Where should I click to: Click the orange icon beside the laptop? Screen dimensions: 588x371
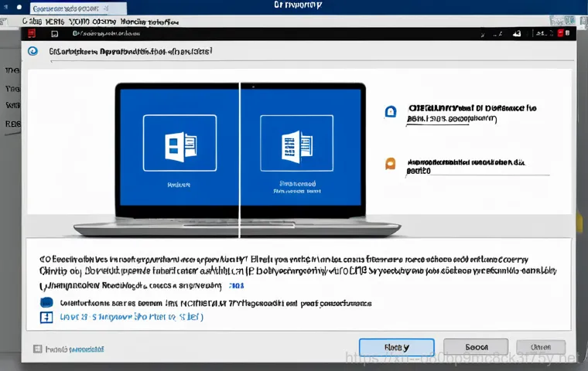391,164
